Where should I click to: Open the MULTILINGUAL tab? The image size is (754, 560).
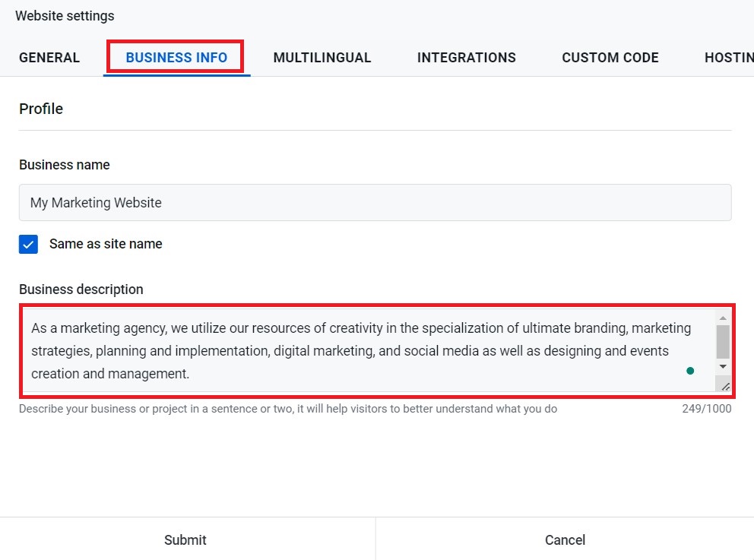click(322, 58)
